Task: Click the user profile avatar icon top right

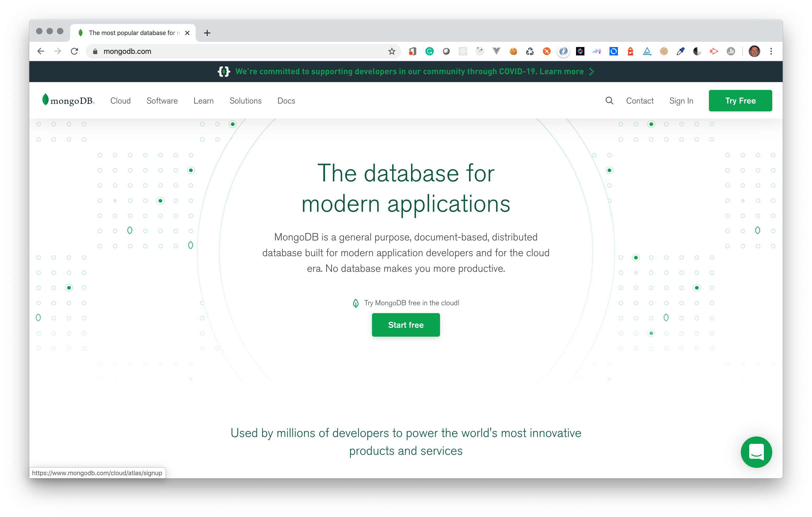Action: [755, 51]
